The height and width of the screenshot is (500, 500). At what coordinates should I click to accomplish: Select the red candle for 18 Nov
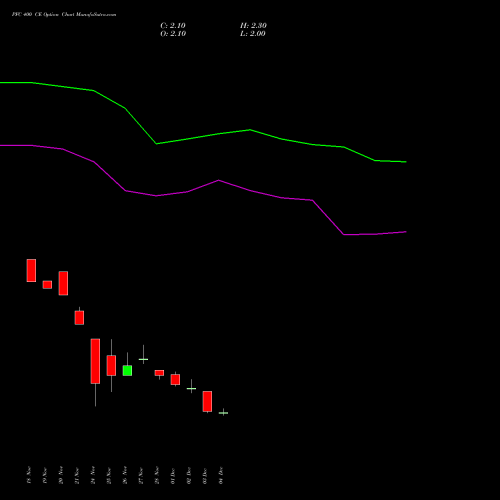(x=31, y=270)
